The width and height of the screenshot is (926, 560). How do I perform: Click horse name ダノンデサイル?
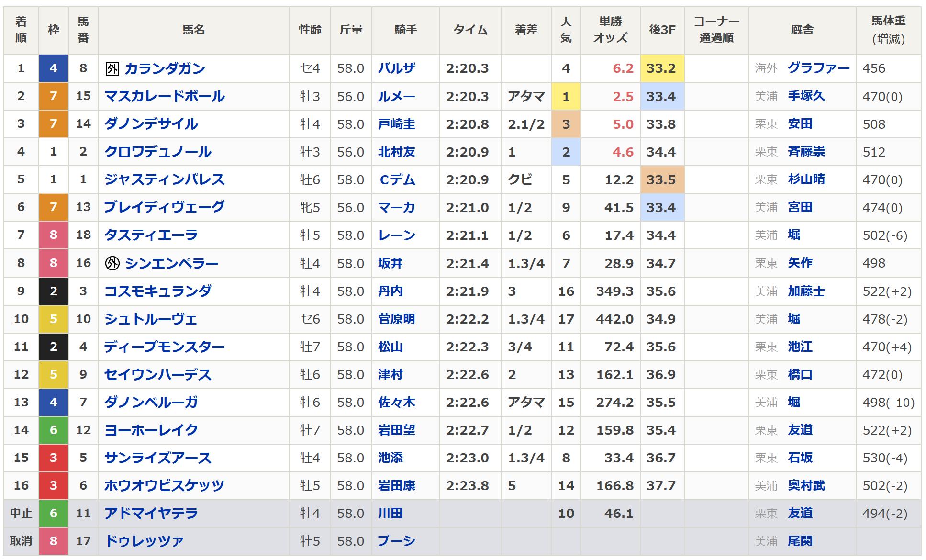(151, 124)
